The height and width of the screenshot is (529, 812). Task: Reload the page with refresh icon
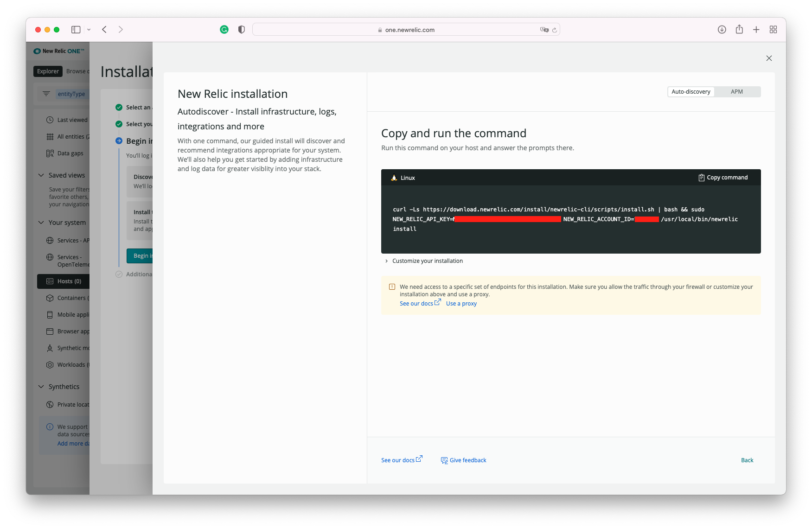[x=554, y=30]
